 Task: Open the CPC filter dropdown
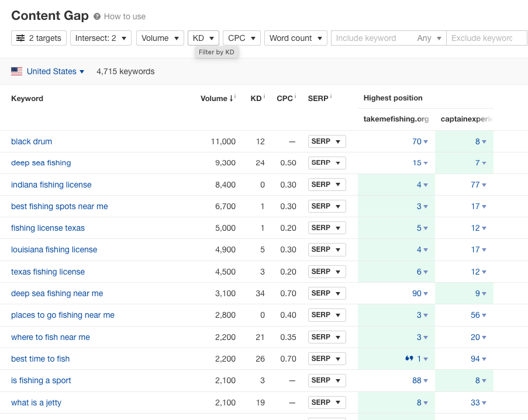tap(241, 38)
